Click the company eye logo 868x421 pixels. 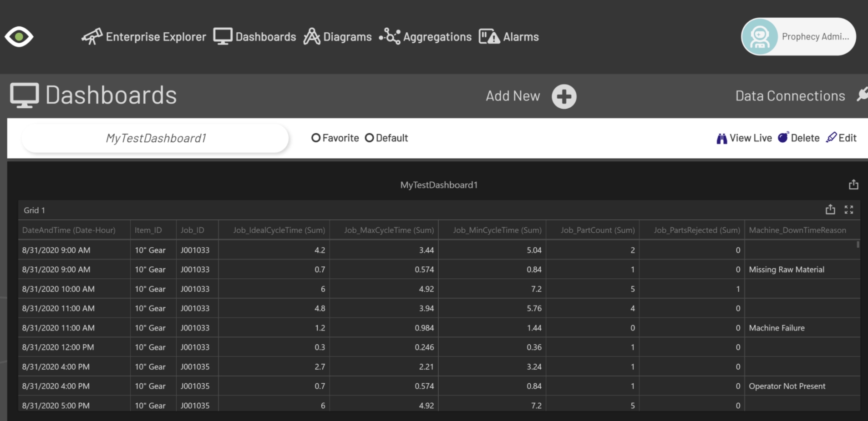19,36
